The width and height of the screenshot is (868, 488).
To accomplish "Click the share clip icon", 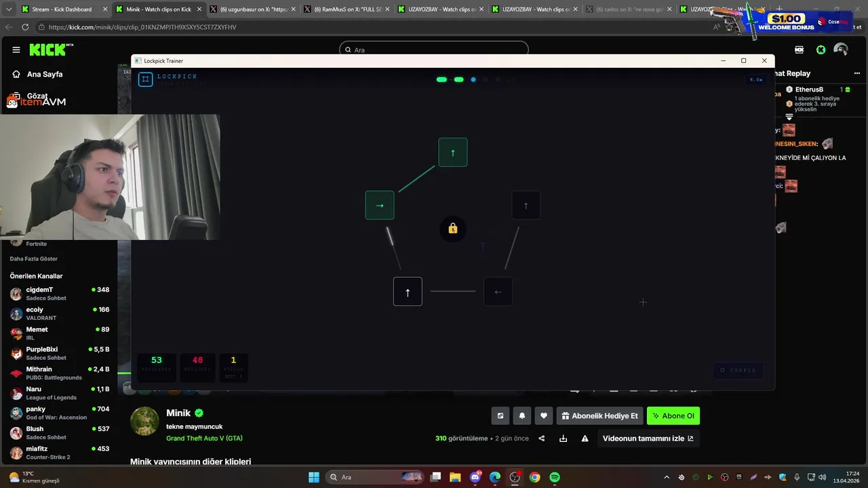I will [x=542, y=439].
